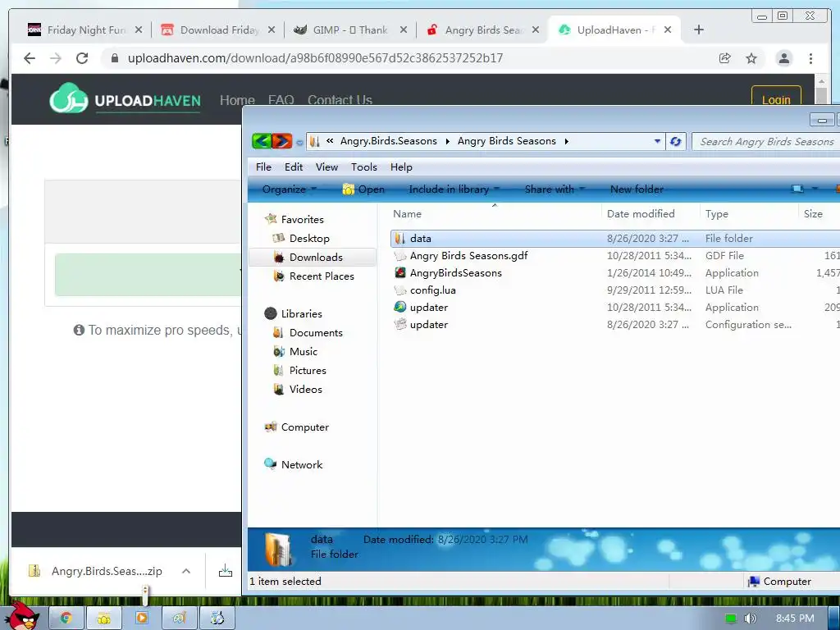Click the Search Angry Birds Seasons field
Screen dimensions: 840x630
point(766,141)
